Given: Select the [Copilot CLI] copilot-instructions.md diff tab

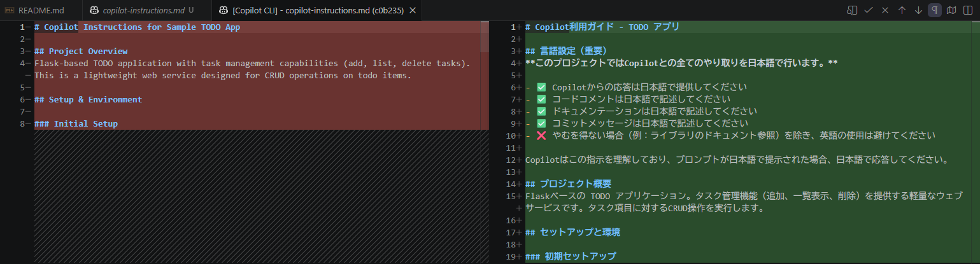Looking at the screenshot, I should [x=317, y=10].
